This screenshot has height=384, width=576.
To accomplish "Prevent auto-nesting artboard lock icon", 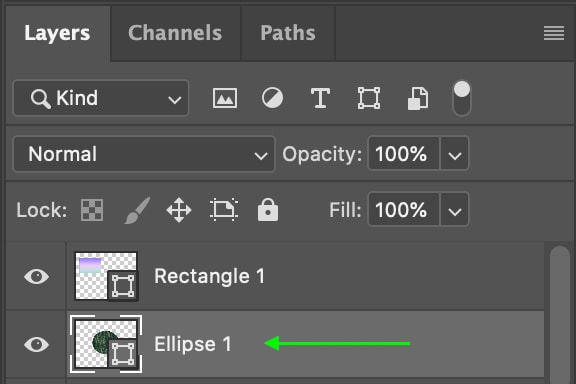I will coord(224,210).
